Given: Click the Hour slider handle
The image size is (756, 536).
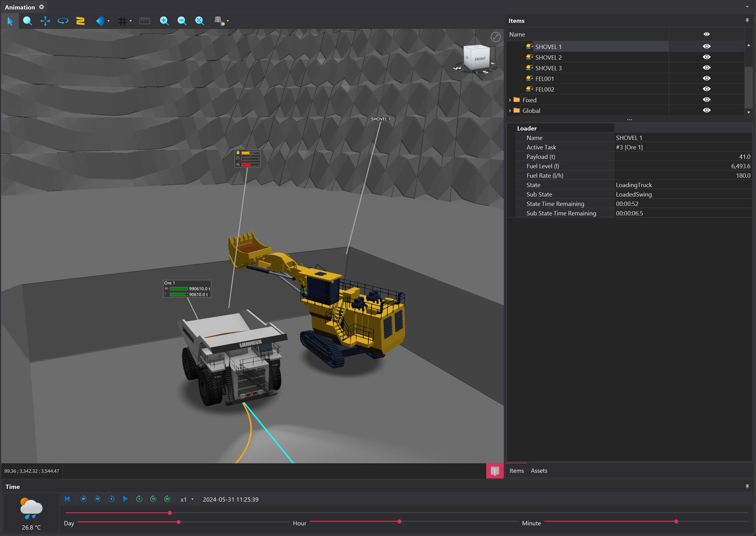Looking at the screenshot, I should (399, 521).
